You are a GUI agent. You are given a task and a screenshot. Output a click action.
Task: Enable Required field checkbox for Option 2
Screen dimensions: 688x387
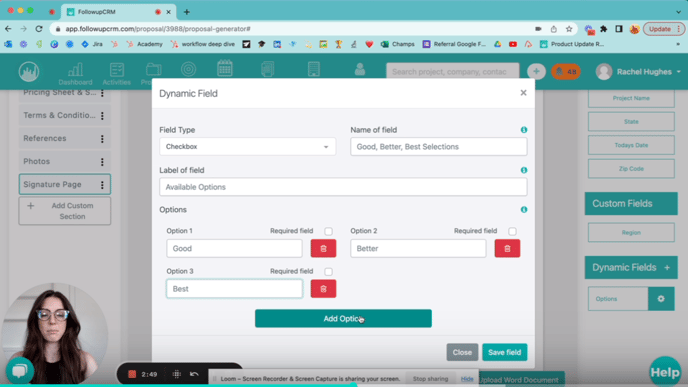(512, 231)
